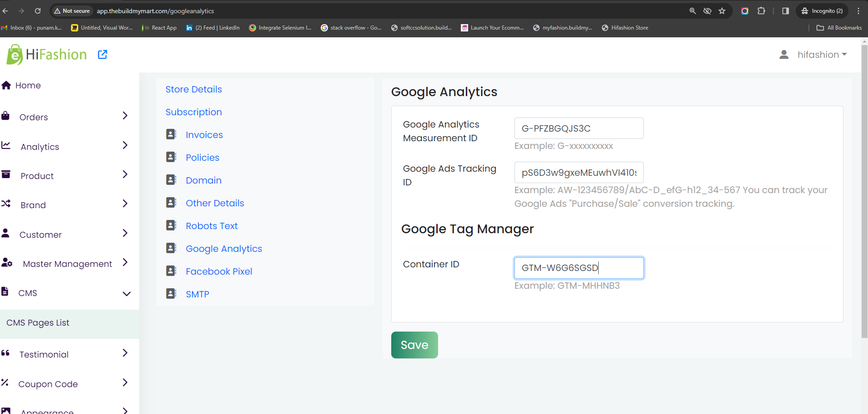The image size is (868, 414).
Task: Open the Customer menu item
Action: (40, 235)
